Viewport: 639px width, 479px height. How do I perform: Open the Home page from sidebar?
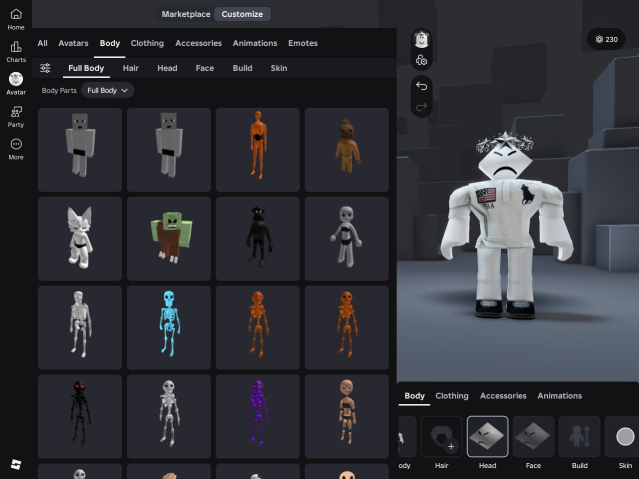(x=16, y=18)
